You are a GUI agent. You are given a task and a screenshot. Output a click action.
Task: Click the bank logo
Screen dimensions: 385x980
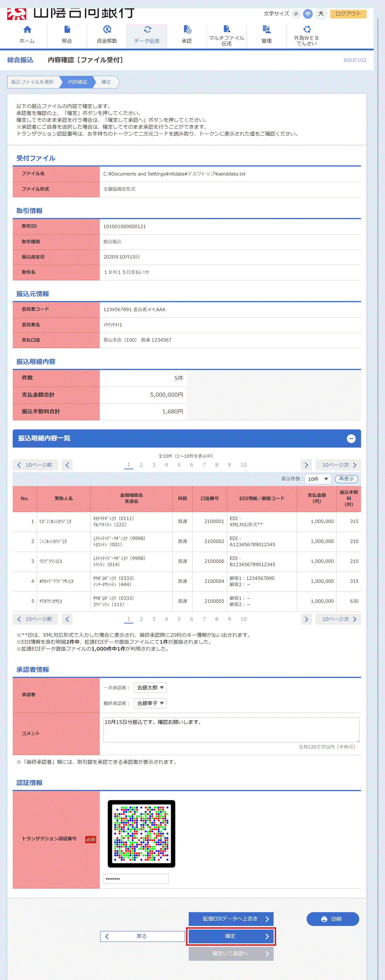point(70,14)
